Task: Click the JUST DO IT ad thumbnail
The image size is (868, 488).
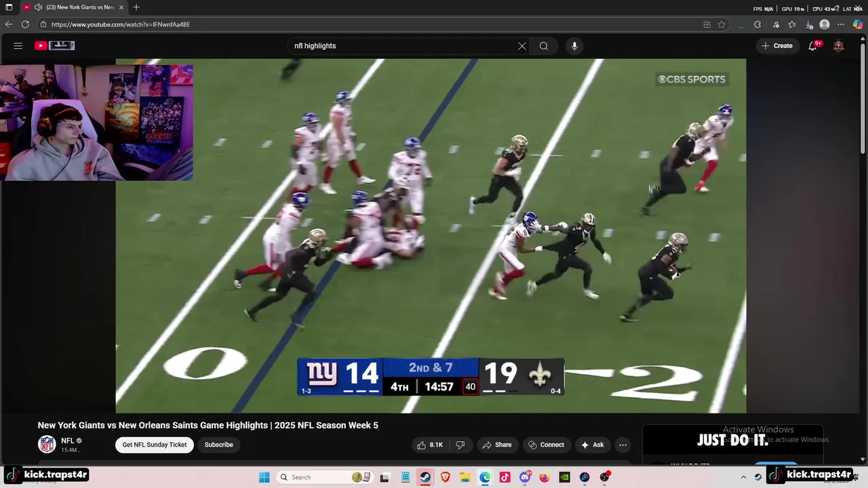Action: tap(732, 441)
